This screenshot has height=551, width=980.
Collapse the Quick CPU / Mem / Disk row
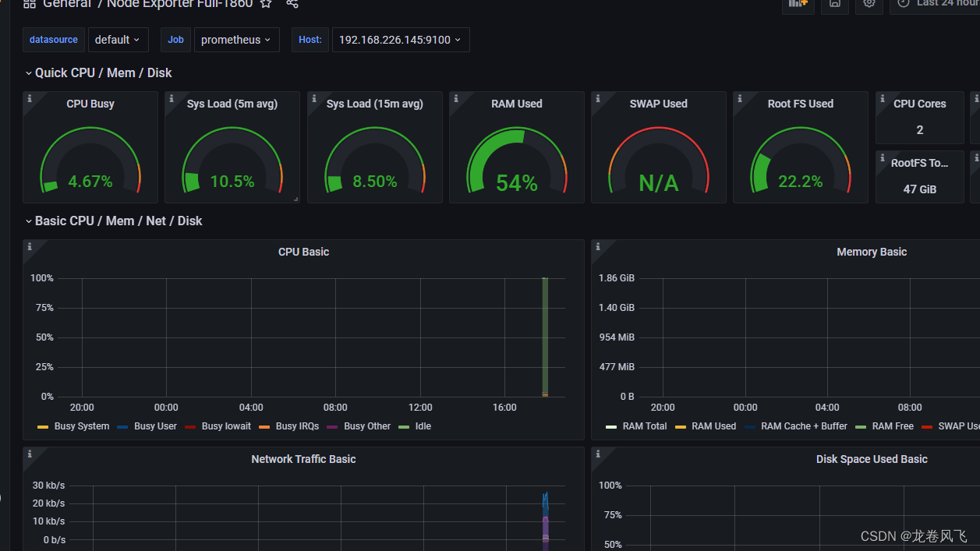click(x=98, y=72)
